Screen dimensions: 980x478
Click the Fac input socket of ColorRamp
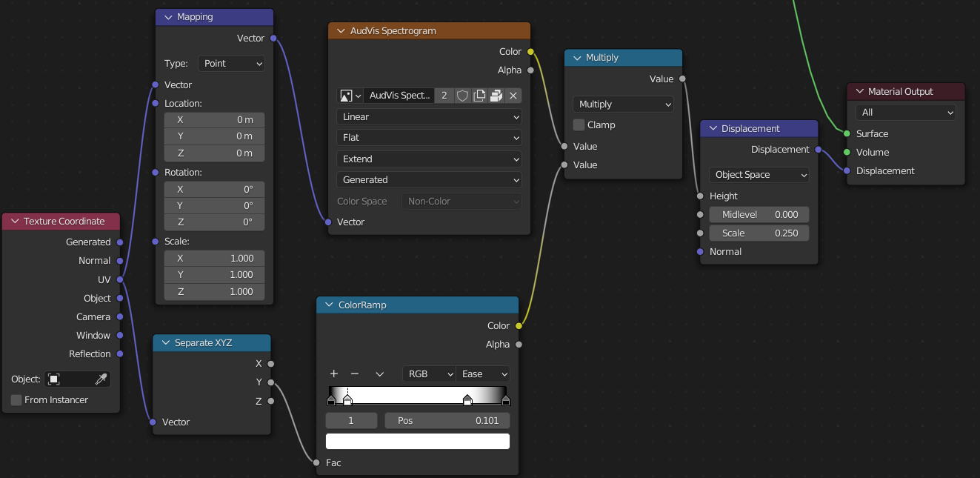317,462
